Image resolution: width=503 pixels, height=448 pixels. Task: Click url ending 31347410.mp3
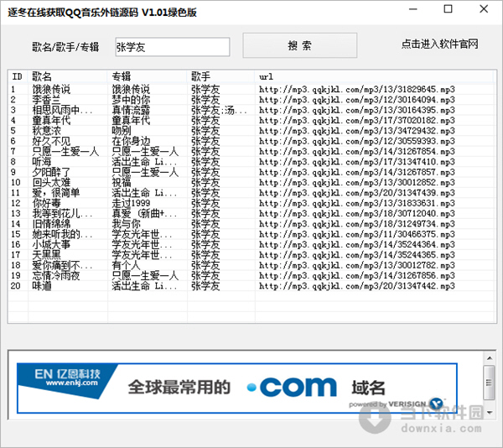[x=357, y=161]
